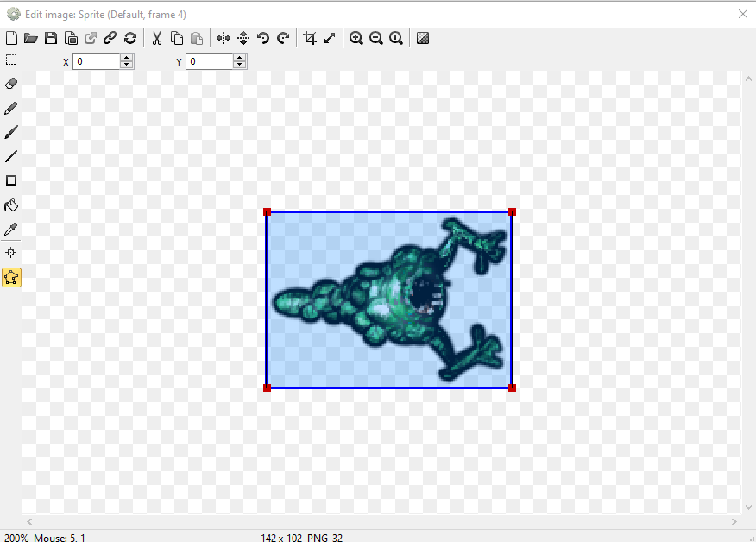Image resolution: width=756 pixels, height=542 pixels.
Task: Click the export arrow icon beside the chain link
Action: [91, 38]
